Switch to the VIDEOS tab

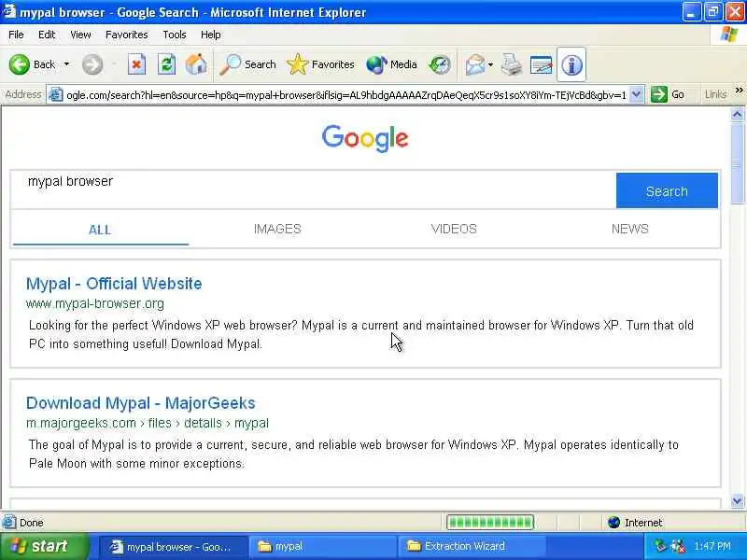[454, 229]
